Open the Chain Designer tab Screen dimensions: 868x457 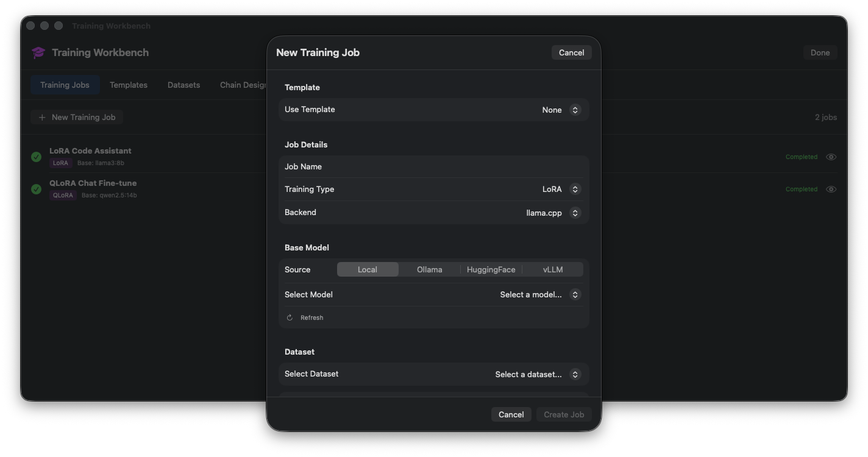(x=244, y=85)
